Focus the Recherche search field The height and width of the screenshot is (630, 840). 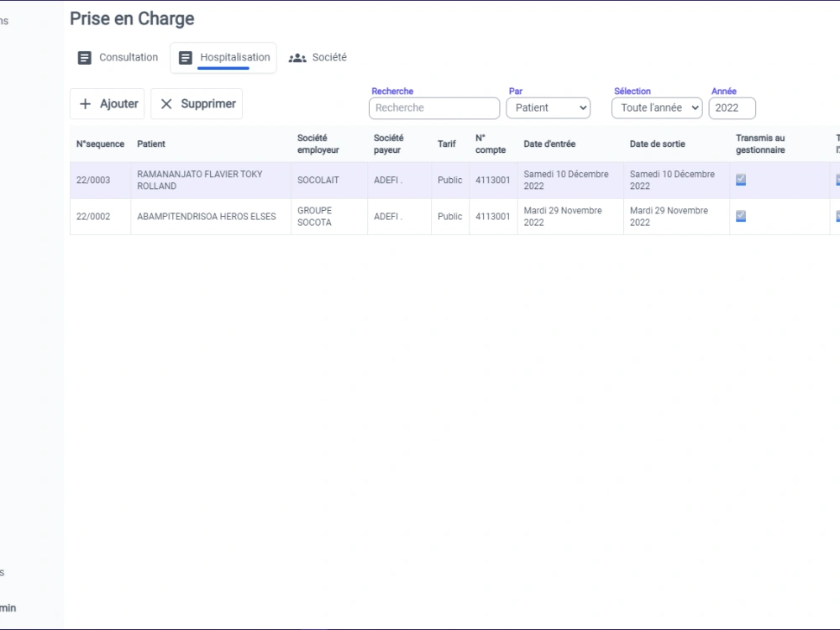click(x=434, y=108)
